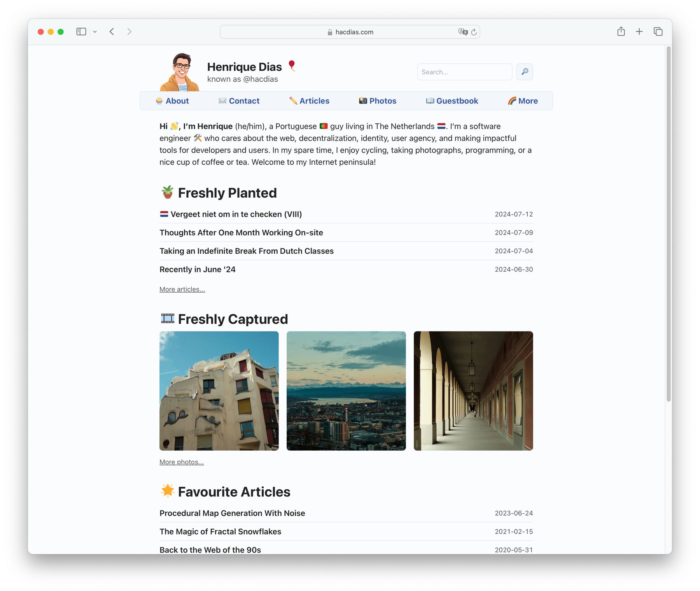Image resolution: width=700 pixels, height=591 pixels.
Task: Go back with the back arrow
Action: coord(112,32)
